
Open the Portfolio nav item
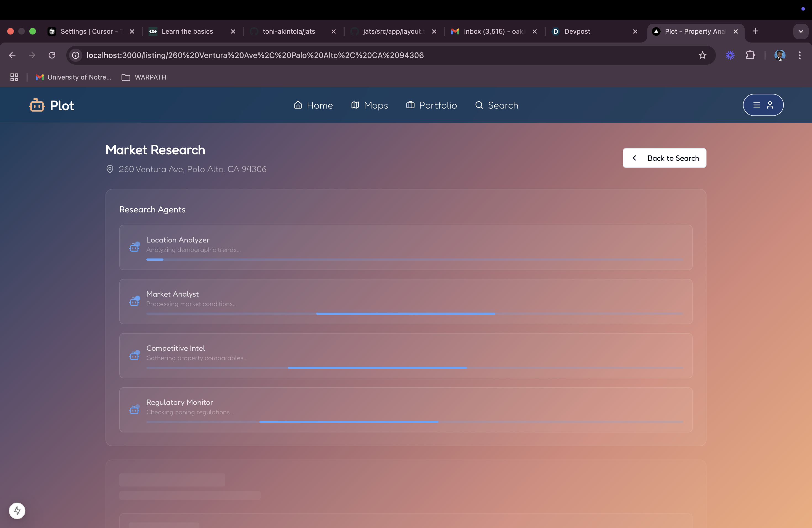(431, 105)
